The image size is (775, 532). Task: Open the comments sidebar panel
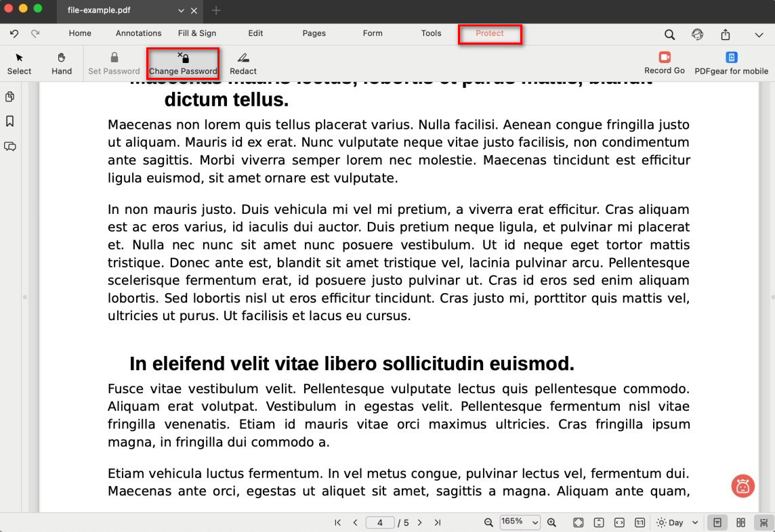pos(10,147)
